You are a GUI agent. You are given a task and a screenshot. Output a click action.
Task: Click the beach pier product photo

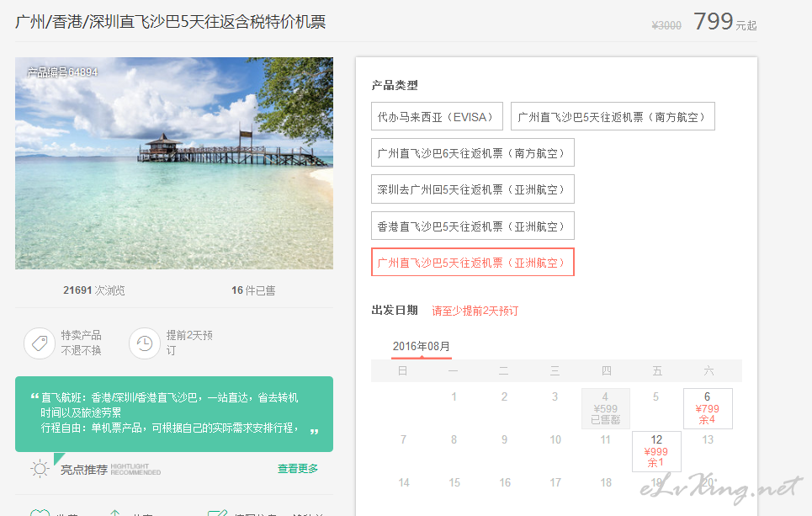coord(174,163)
